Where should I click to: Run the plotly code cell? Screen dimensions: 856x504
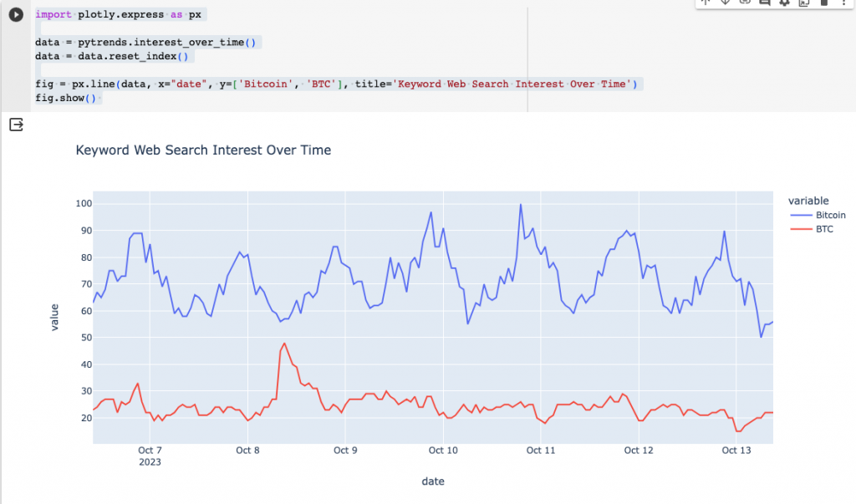[x=16, y=15]
